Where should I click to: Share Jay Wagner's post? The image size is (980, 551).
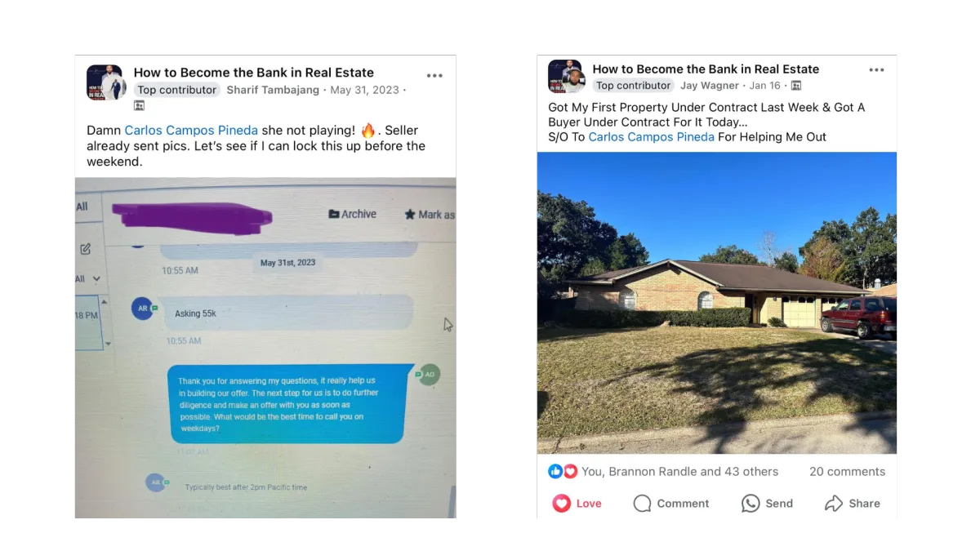coord(853,504)
